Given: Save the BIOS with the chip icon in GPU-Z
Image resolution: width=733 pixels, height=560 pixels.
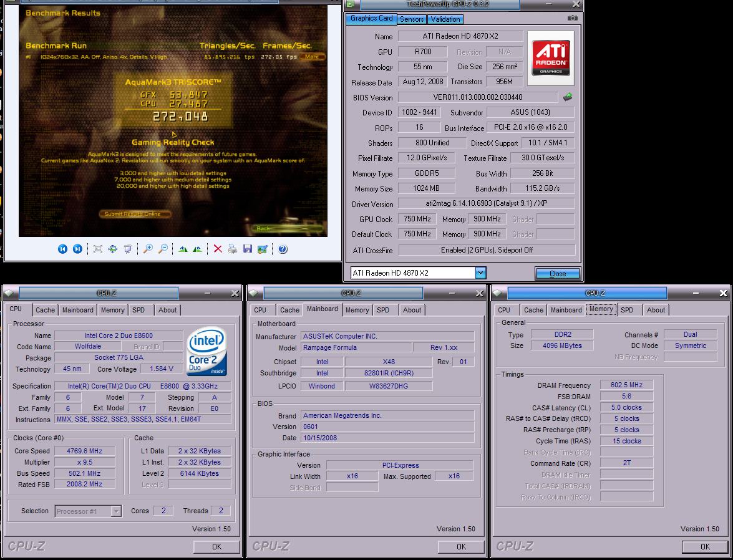Looking at the screenshot, I should 568,97.
